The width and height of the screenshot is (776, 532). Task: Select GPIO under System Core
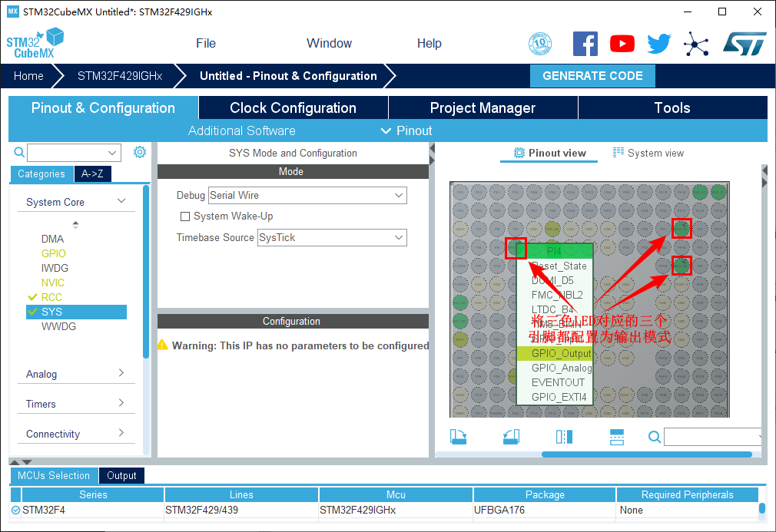tap(54, 253)
